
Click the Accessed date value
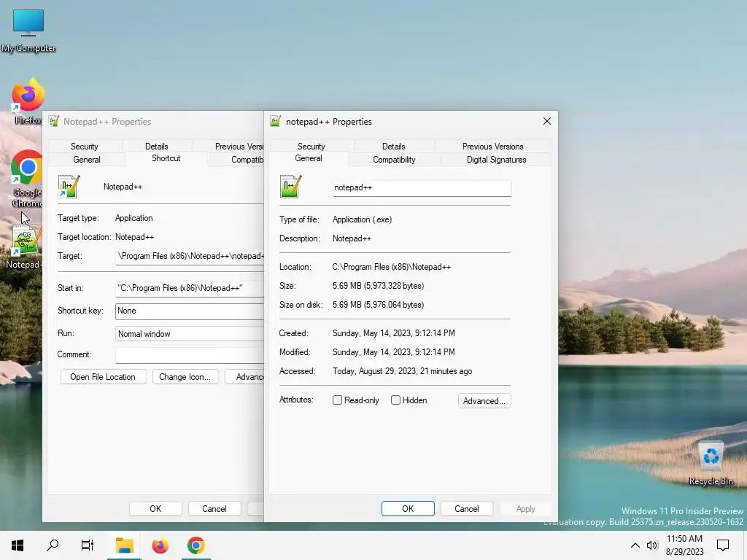[402, 371]
